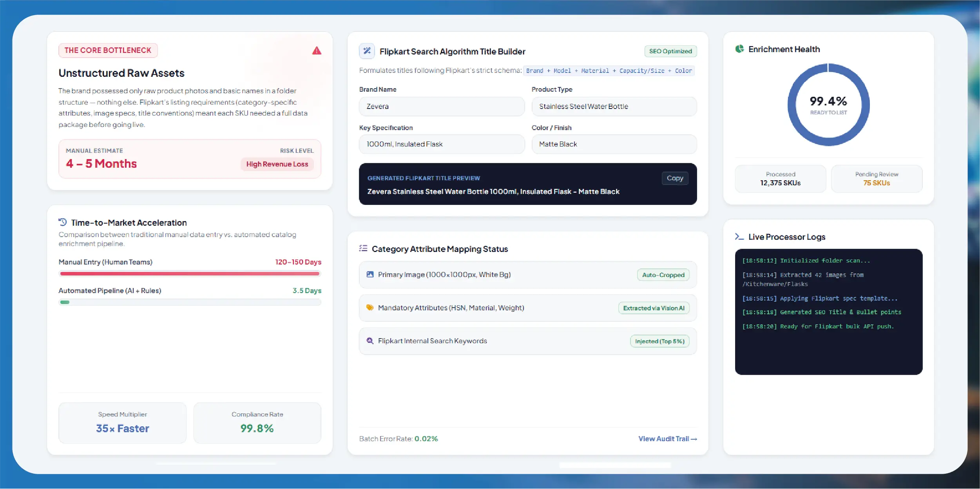
Task: Click the Injected (Top 5%) badge
Action: coord(659,341)
